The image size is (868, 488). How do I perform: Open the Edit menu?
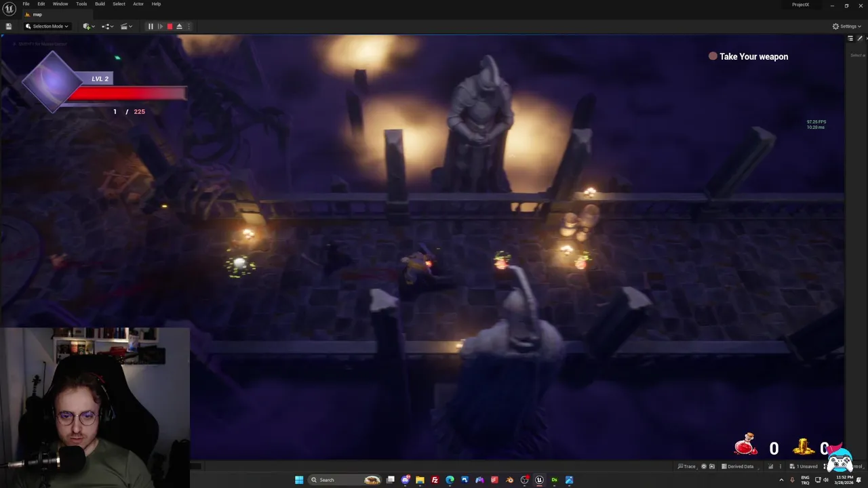pyautogui.click(x=41, y=4)
